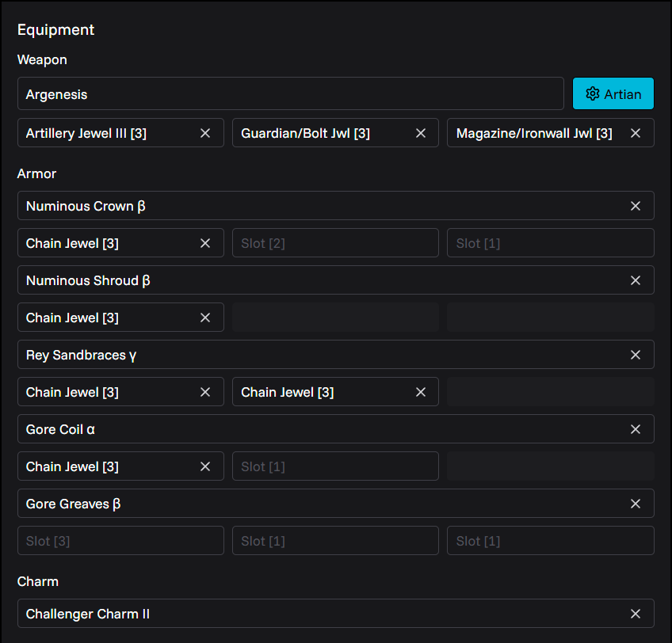672x643 pixels.
Task: Open empty Slot [1] under Numinous Crown
Action: point(550,243)
